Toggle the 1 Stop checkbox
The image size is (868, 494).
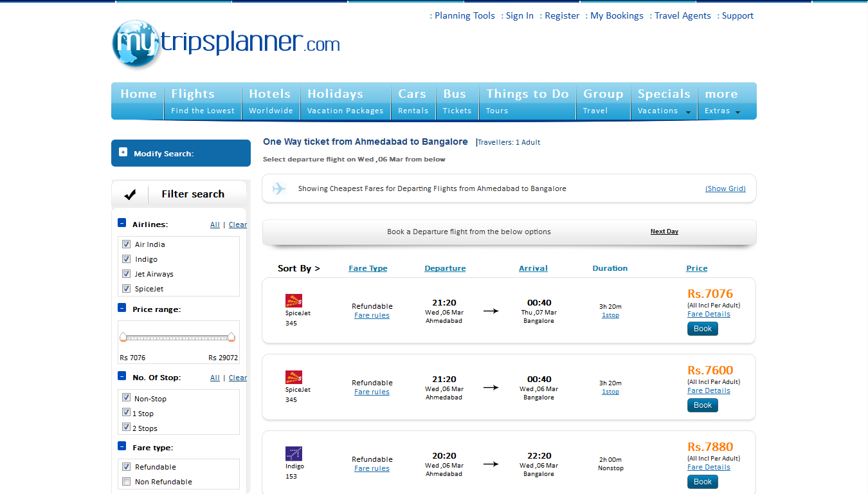pyautogui.click(x=126, y=412)
